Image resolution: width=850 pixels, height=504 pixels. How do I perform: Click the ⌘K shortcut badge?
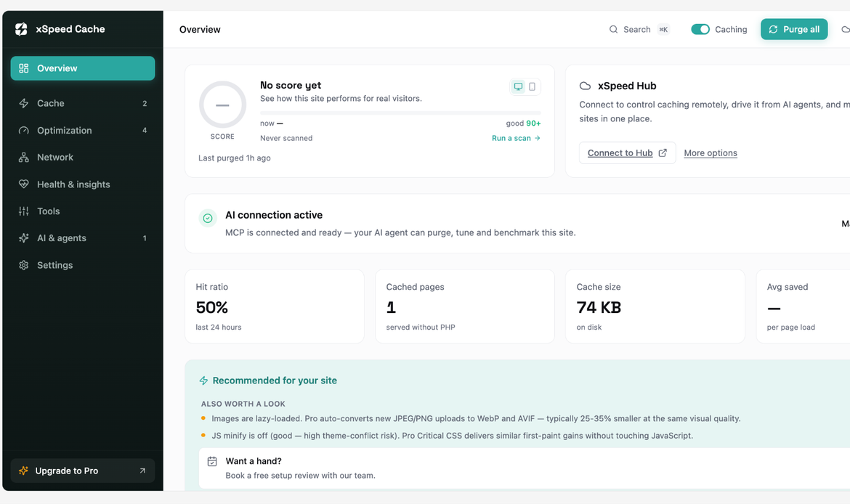pos(663,29)
